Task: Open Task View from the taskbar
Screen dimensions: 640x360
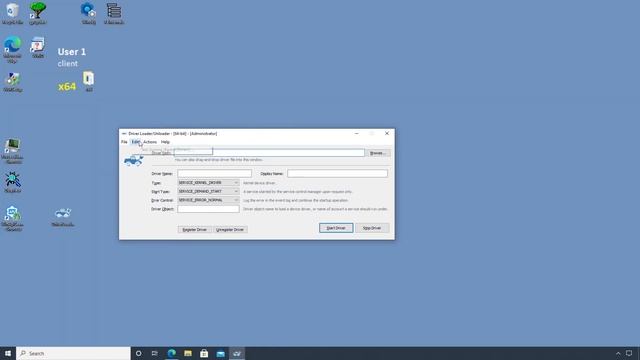Action: click(x=155, y=353)
